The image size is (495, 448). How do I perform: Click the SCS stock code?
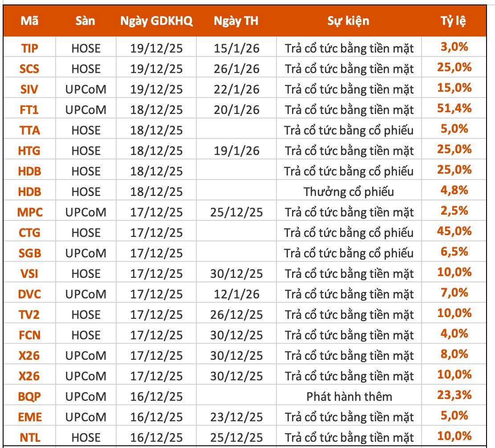tap(30, 69)
